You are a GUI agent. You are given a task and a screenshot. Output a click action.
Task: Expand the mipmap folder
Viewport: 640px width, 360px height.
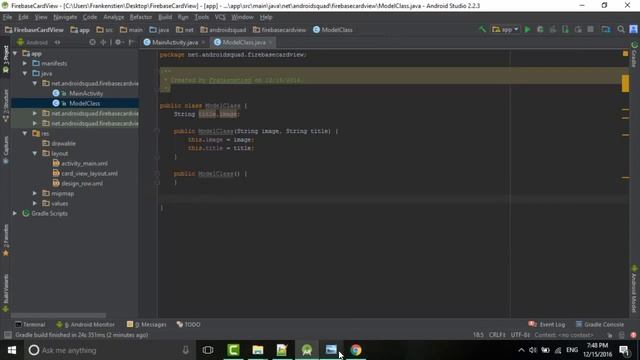(35, 193)
